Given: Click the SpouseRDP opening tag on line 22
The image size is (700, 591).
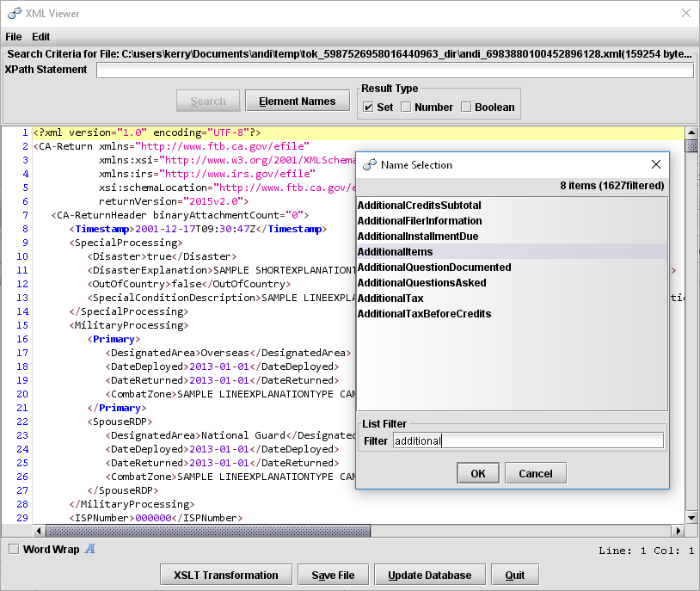Looking at the screenshot, I should pyautogui.click(x=120, y=422).
